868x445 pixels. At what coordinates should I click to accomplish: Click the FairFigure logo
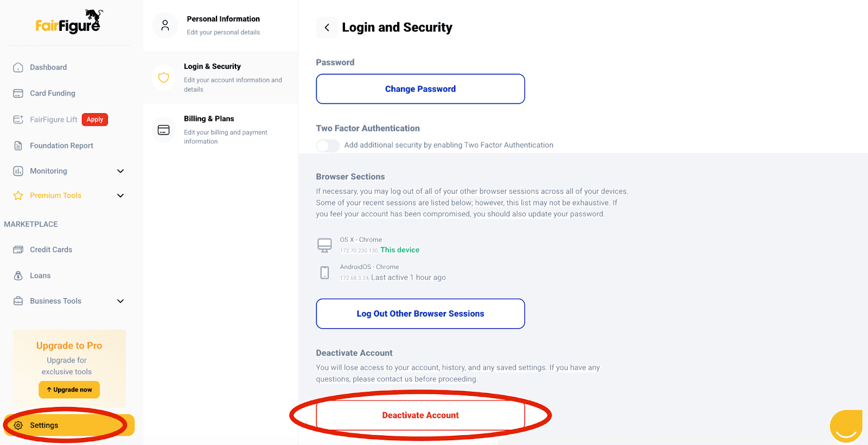tap(69, 23)
